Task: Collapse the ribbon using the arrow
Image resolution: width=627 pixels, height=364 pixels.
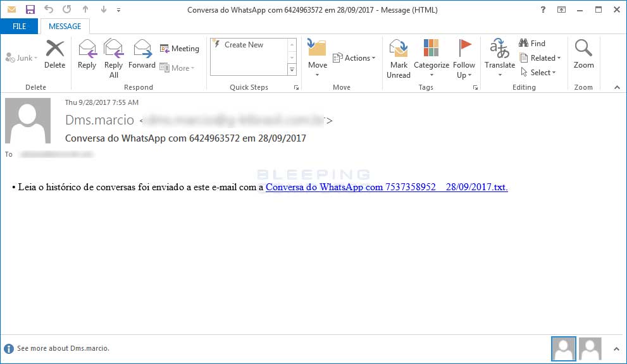Action: pyautogui.click(x=617, y=87)
